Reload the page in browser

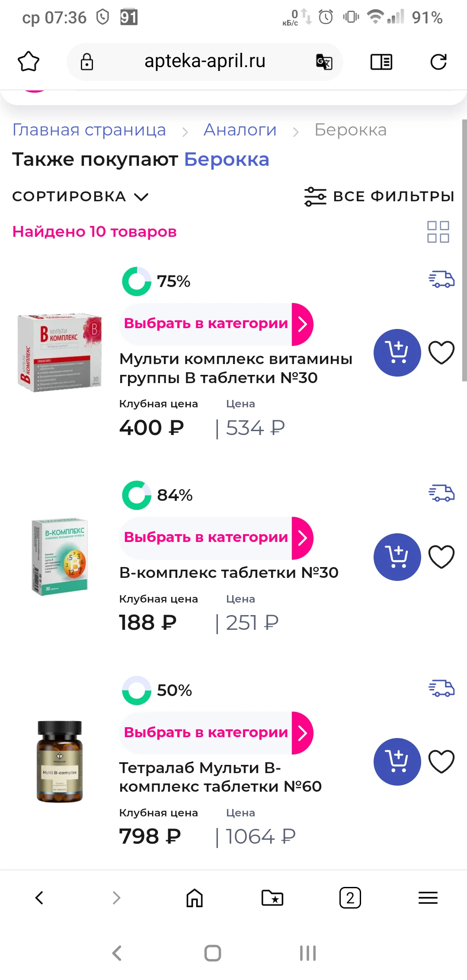[x=438, y=62]
